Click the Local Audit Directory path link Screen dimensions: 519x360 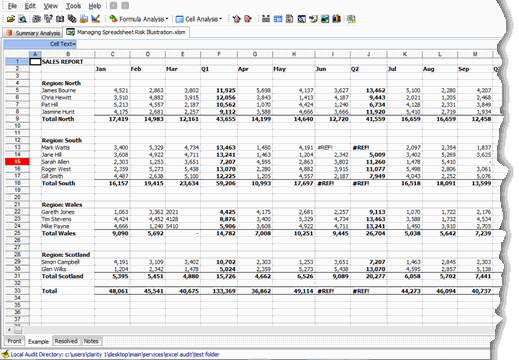click(115, 354)
